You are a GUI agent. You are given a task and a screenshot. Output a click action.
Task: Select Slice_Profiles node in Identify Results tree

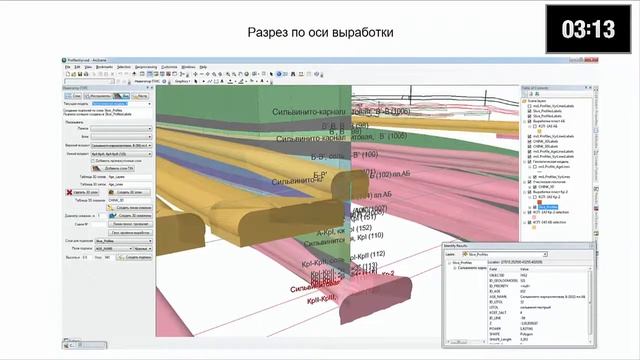click(x=462, y=263)
